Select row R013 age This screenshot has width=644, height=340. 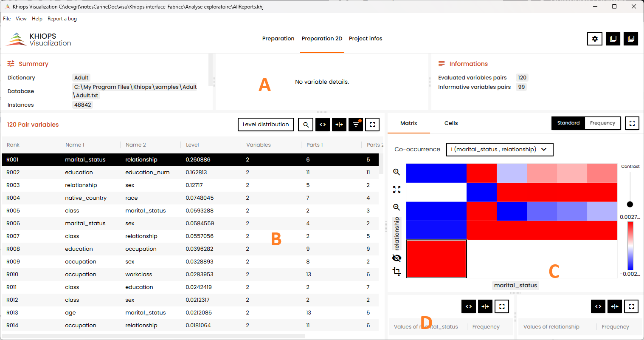190,313
